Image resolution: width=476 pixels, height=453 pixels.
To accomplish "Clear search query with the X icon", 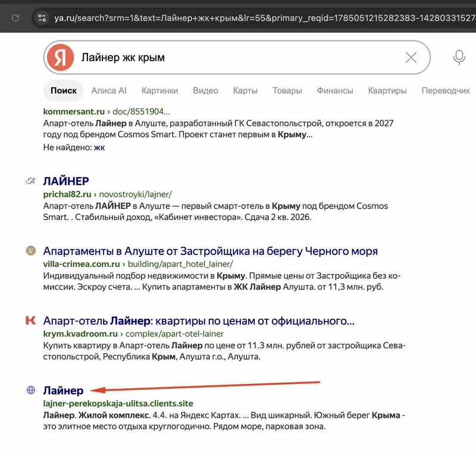I will pyautogui.click(x=411, y=57).
